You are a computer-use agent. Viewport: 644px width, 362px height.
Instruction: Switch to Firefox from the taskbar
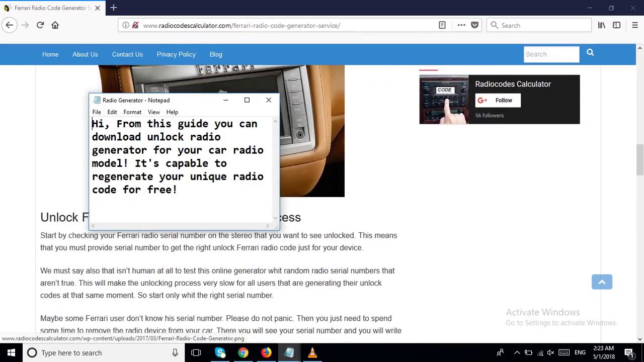point(266,353)
